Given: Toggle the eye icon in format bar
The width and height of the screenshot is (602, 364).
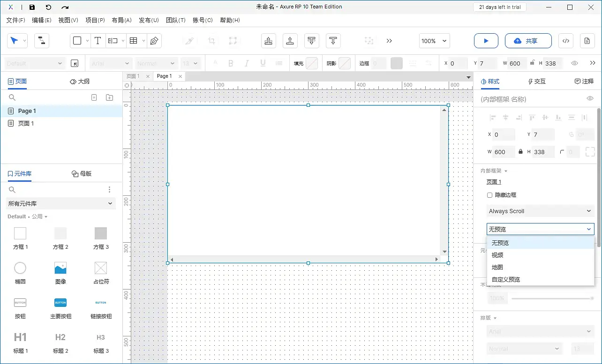Looking at the screenshot, I should pyautogui.click(x=574, y=63).
